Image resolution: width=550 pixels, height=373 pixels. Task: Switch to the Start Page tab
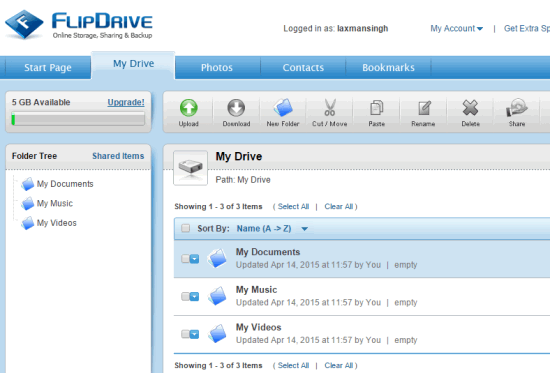[x=48, y=67]
